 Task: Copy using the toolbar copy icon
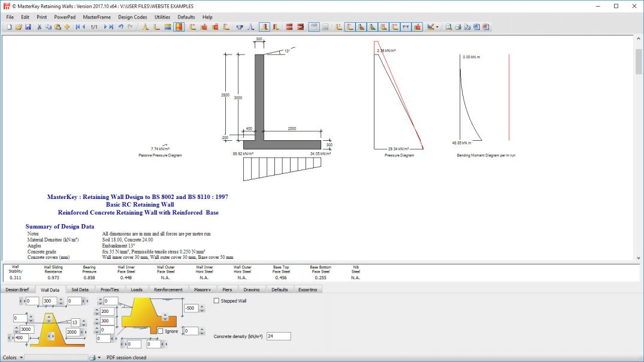[x=49, y=27]
